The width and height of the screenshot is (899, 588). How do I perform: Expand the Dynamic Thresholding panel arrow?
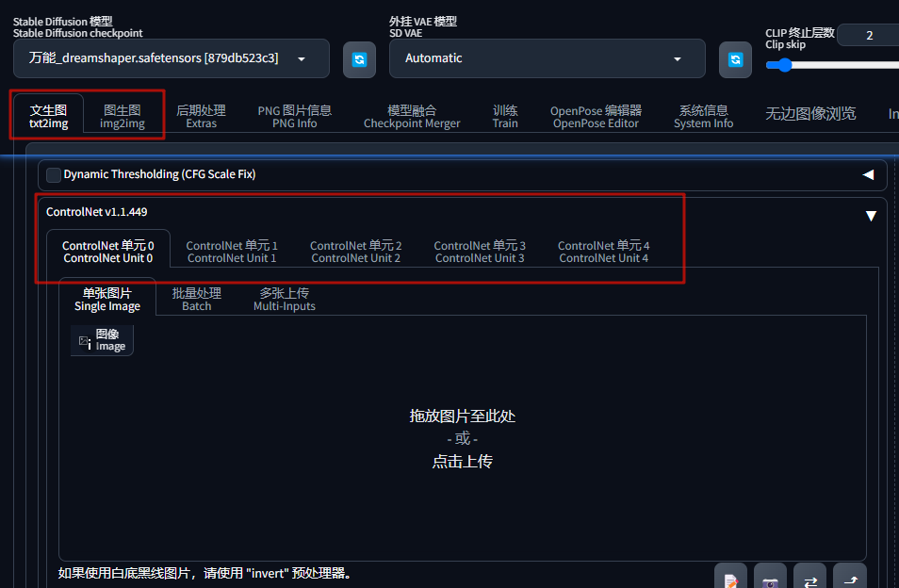point(868,174)
